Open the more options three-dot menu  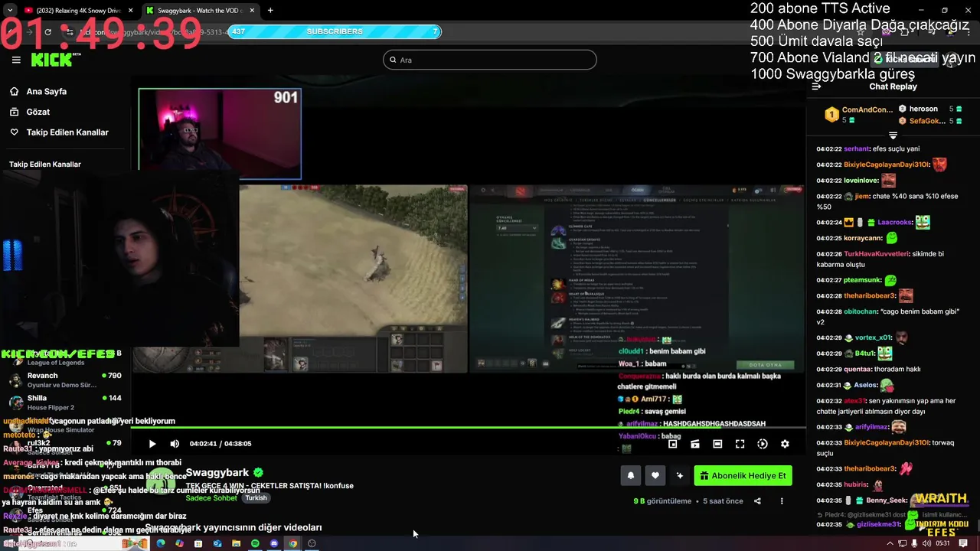pos(782,501)
